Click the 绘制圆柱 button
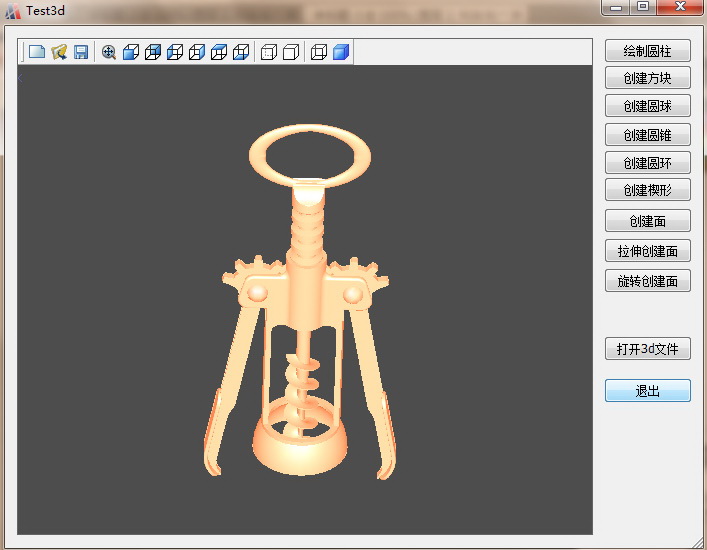707x550 pixels. (x=647, y=51)
